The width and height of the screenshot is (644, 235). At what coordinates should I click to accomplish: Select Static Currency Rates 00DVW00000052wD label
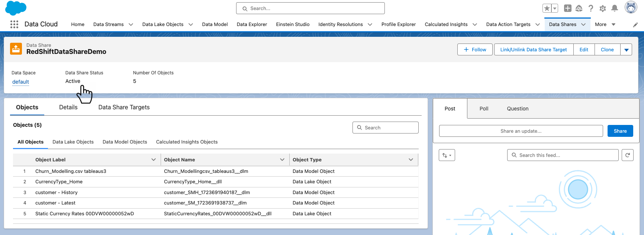[84, 214]
